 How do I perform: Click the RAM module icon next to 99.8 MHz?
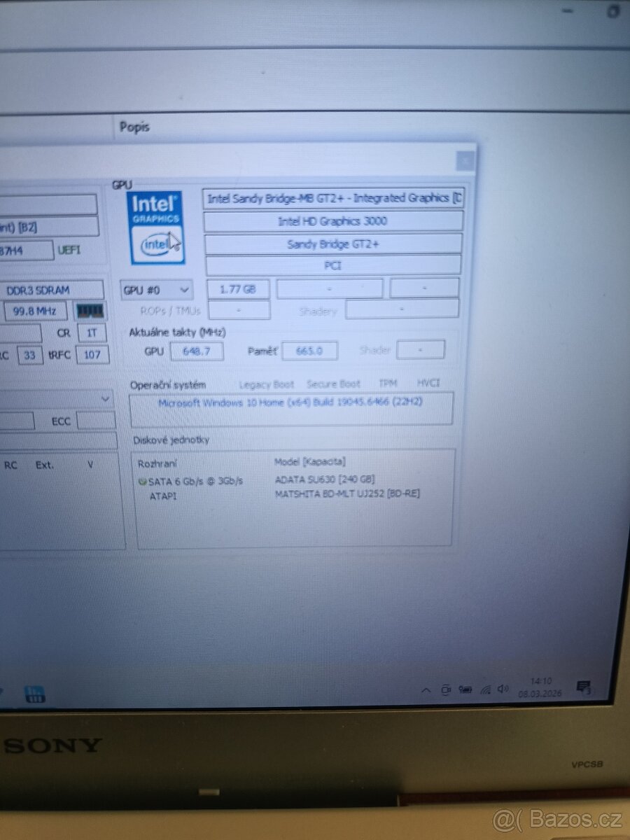[90, 310]
